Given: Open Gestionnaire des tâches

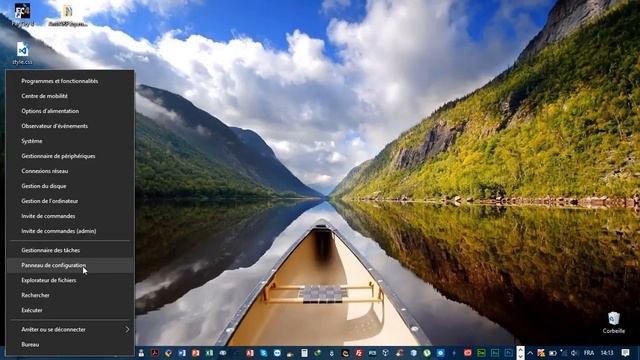Looking at the screenshot, I should 70,250.
